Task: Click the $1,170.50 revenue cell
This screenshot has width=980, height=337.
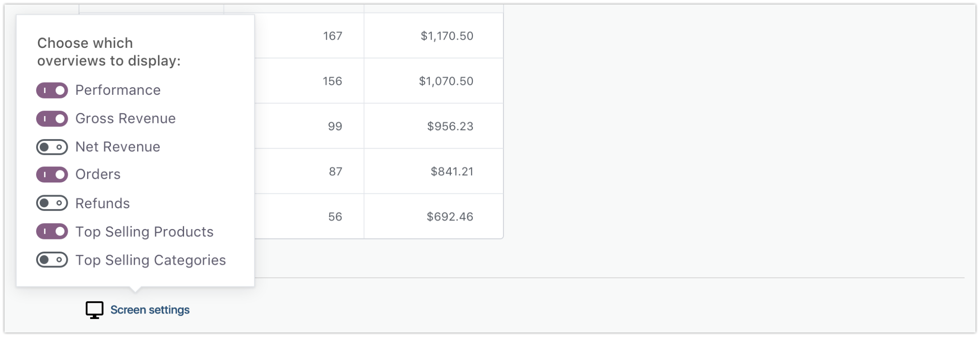Action: tap(447, 35)
